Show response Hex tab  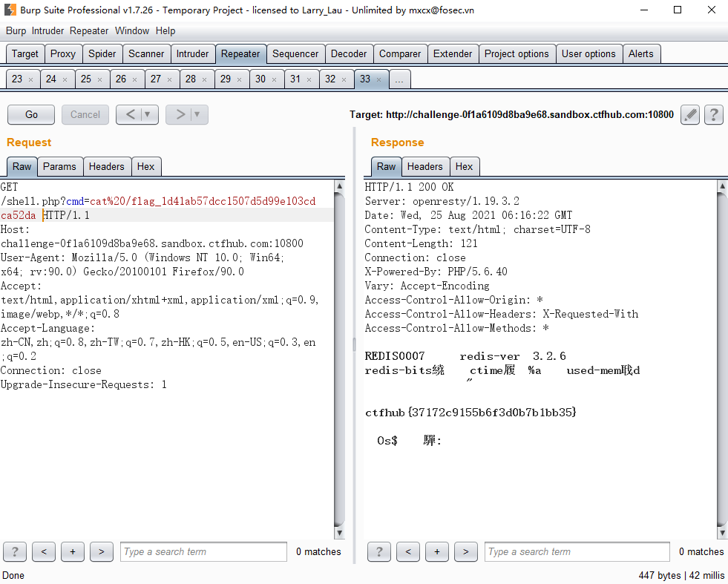point(464,167)
